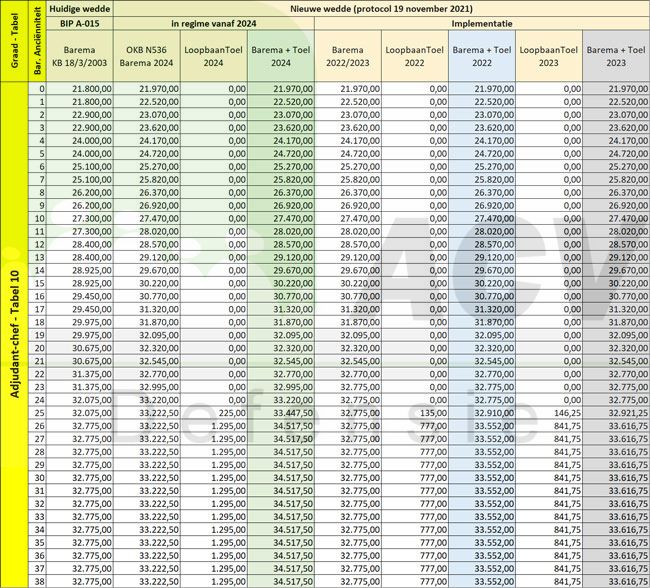Click the 'Bar. Anciënniteit' vertical header
The width and height of the screenshot is (650, 588).
point(37,41)
